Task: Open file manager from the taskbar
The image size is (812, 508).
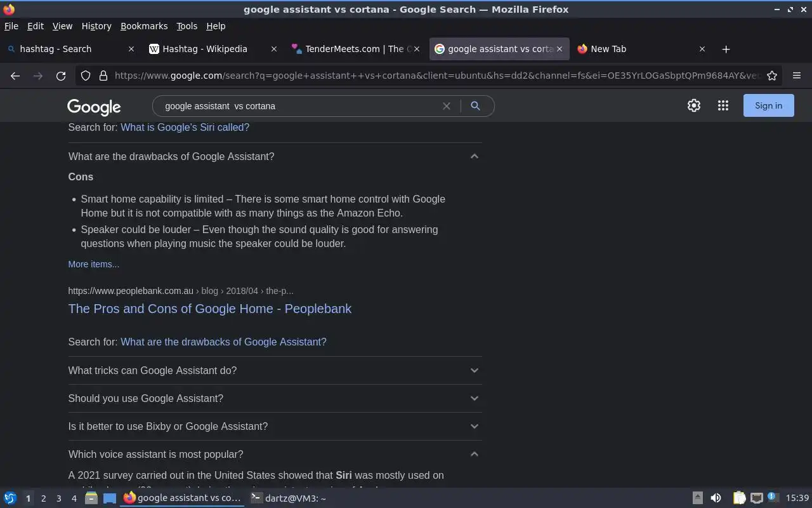Action: tap(91, 498)
